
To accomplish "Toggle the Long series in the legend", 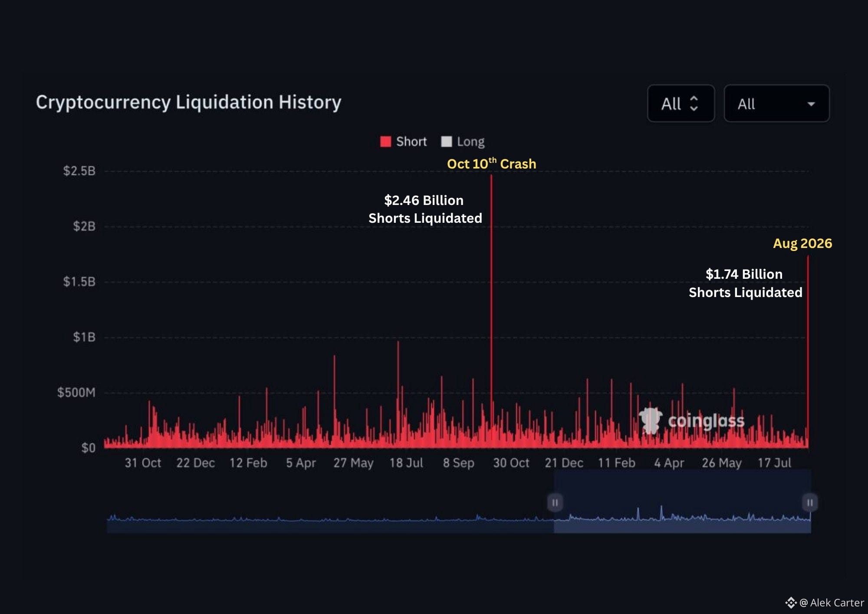I will (463, 142).
